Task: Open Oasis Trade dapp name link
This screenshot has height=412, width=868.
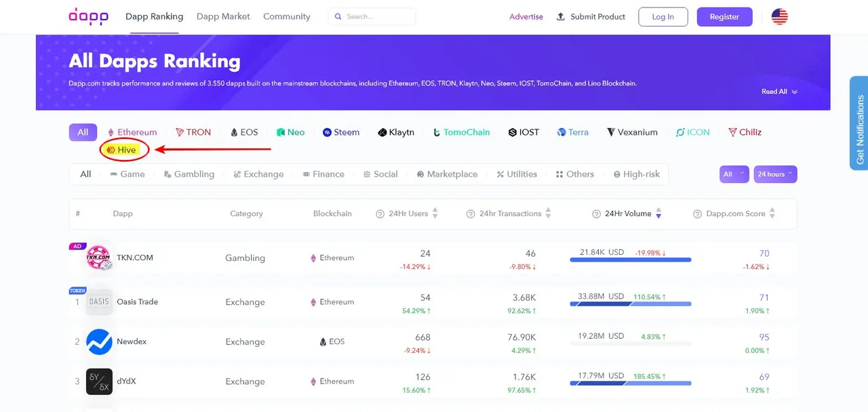Action: [137, 302]
